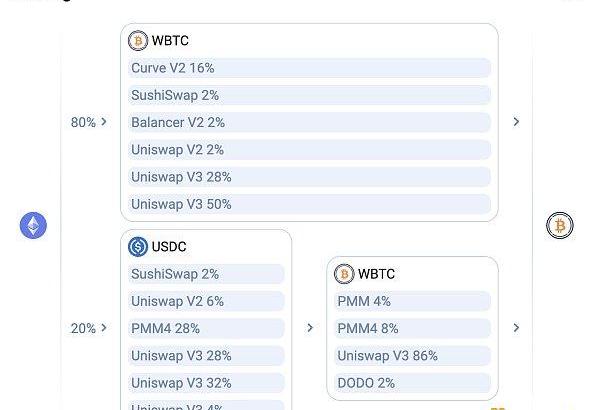Click chevron right of top WBTC box
This screenshot has height=410, width=600.
516,122
